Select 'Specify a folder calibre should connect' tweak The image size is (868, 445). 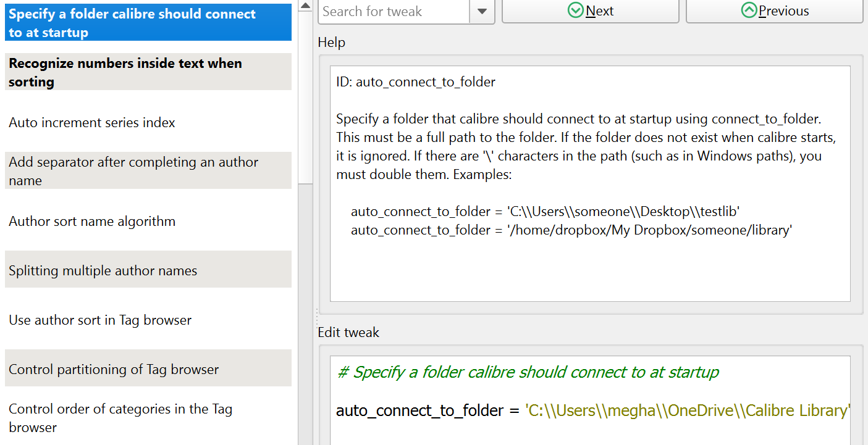pyautogui.click(x=148, y=23)
